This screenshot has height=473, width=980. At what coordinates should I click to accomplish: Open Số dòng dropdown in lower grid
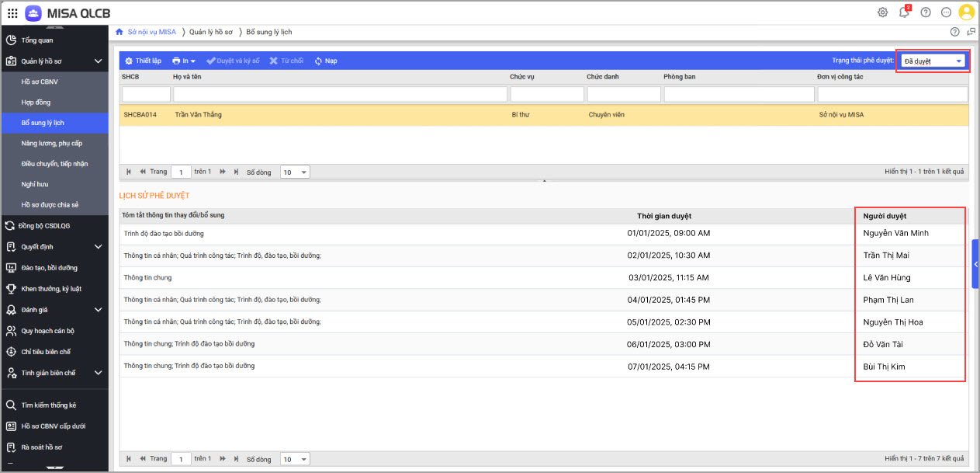coord(294,459)
